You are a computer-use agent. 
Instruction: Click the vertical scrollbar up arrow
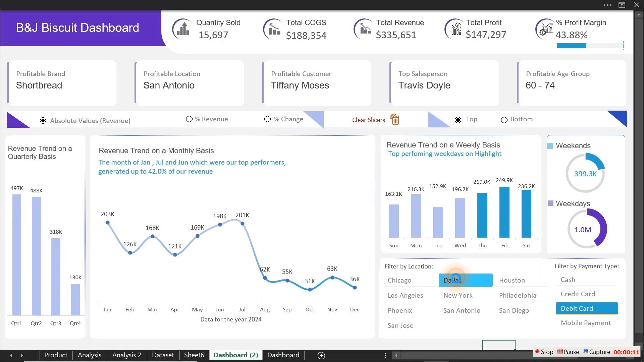tap(639, 14)
